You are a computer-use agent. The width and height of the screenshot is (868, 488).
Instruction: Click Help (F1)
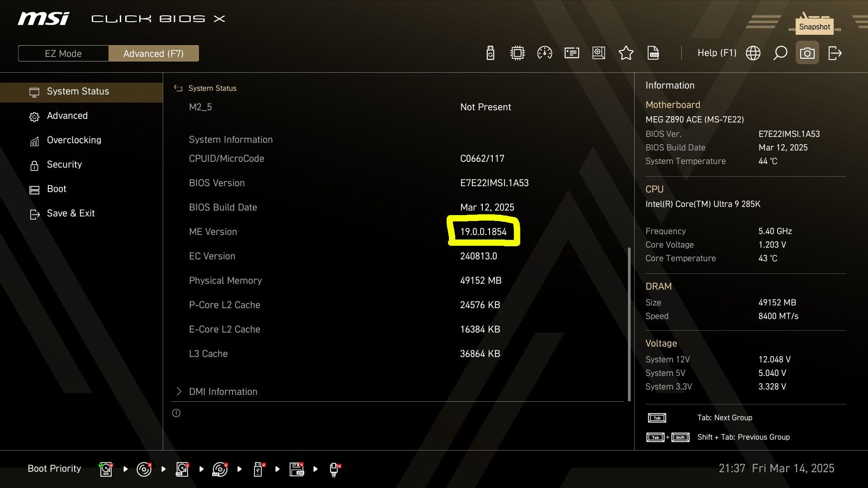(717, 53)
